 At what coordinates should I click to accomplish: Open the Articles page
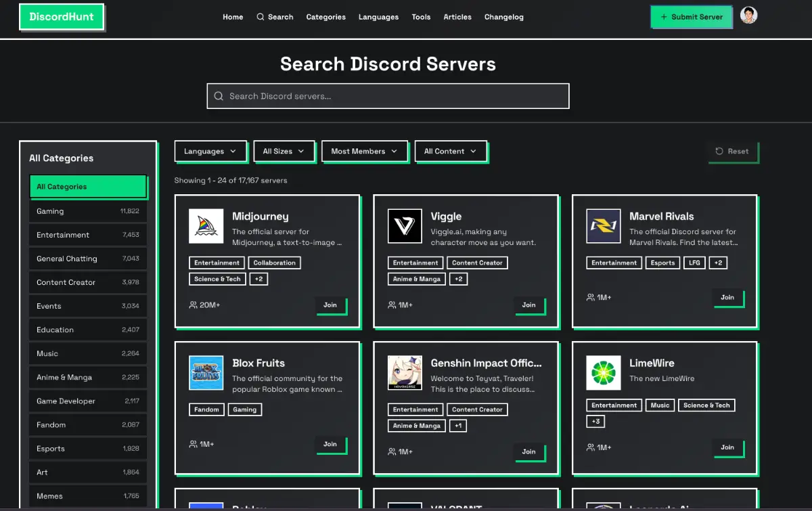[457, 17]
